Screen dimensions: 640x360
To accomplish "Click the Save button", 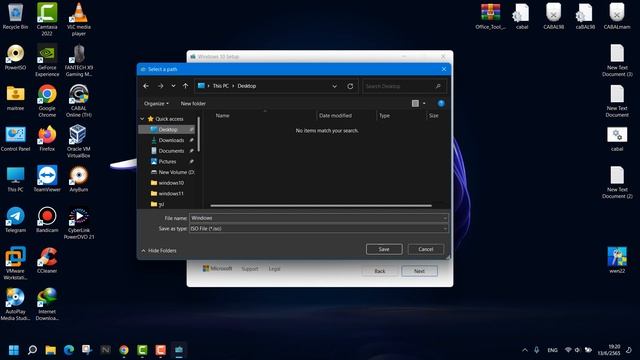I will click(384, 249).
